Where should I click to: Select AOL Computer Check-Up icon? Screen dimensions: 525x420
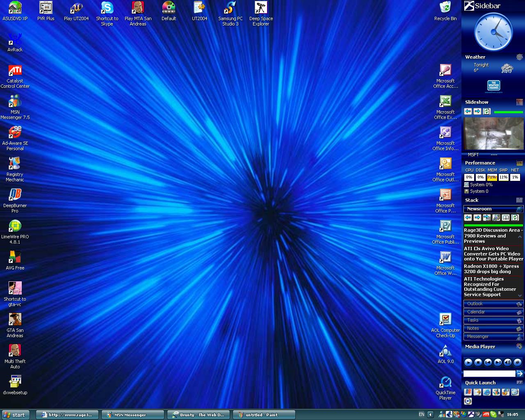[x=445, y=326]
